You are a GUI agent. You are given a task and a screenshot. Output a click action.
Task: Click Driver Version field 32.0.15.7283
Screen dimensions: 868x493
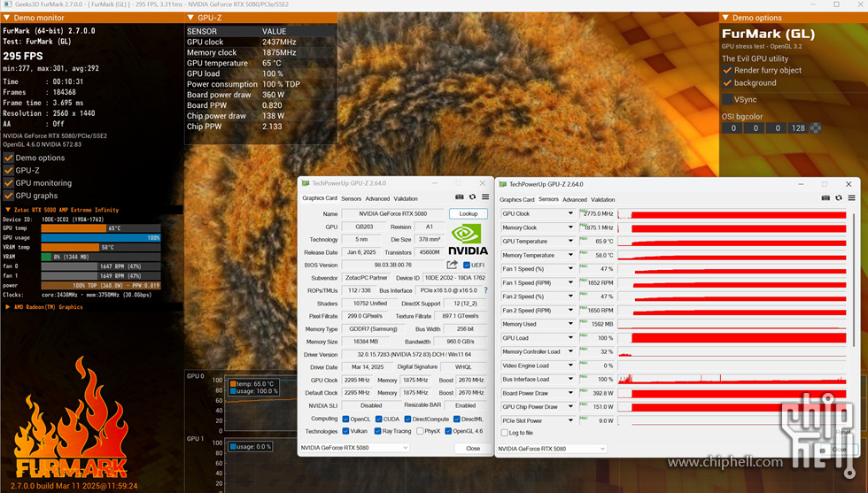pyautogui.click(x=415, y=354)
